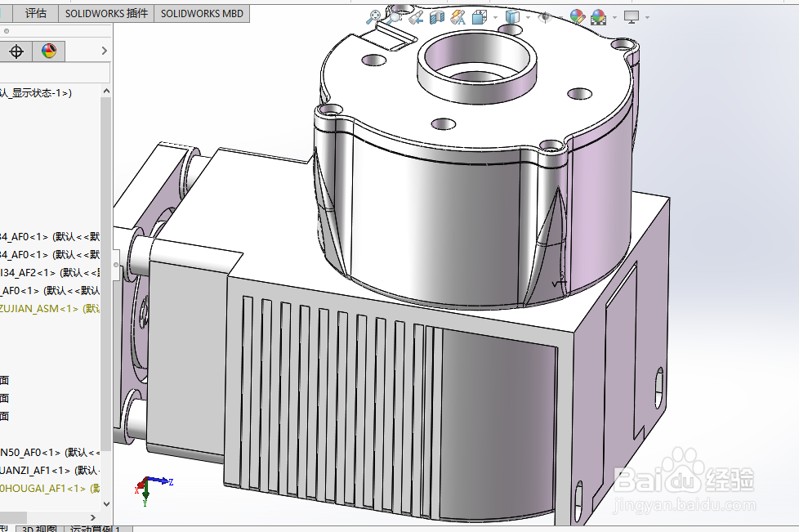
Task: Open the SOLIDWORKS 插件 tab
Action: [106, 13]
